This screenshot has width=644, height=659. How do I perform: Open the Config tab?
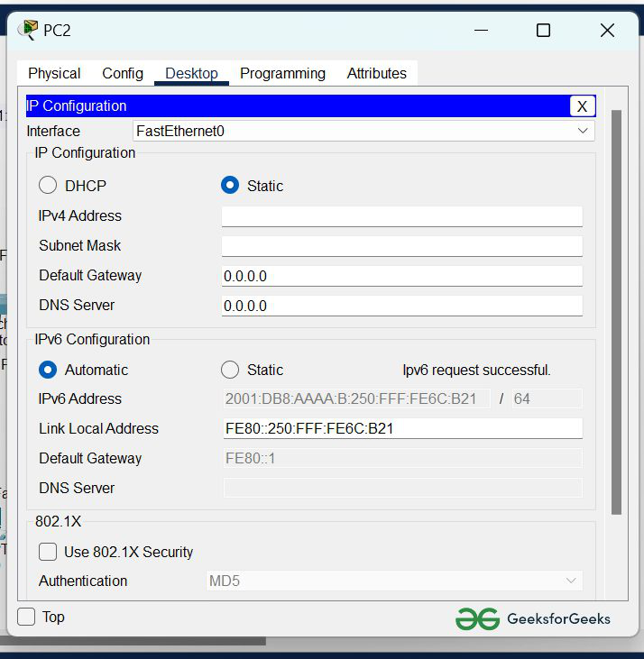tap(123, 74)
